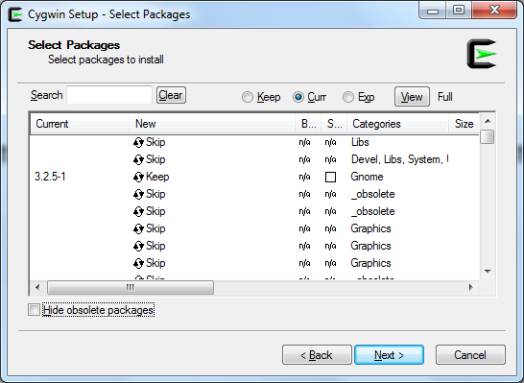The height and width of the screenshot is (383, 524).
Task: Click the package list scroll-down arrow
Action: (488, 271)
